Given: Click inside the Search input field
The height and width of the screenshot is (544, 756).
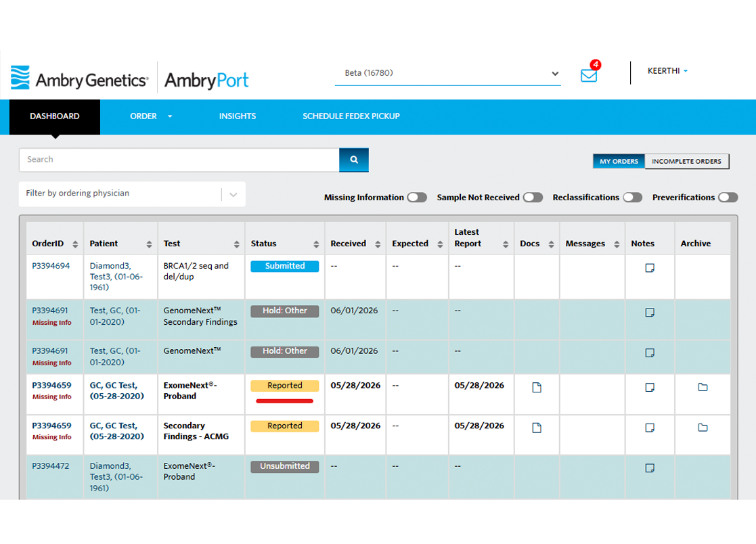Looking at the screenshot, I should (179, 160).
